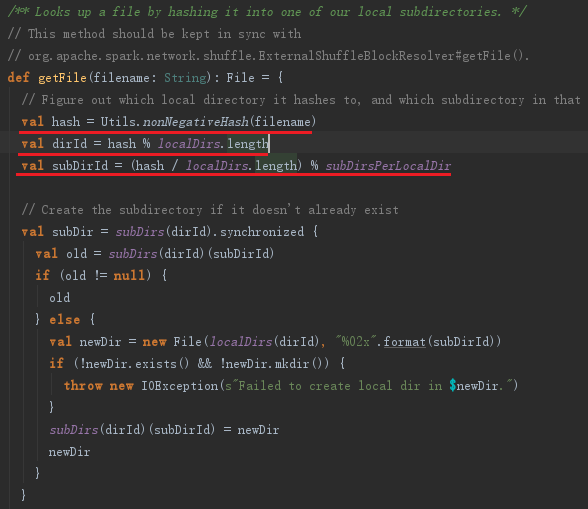Click the null keyword
Screen dimensions: 588x509
tap(129, 276)
